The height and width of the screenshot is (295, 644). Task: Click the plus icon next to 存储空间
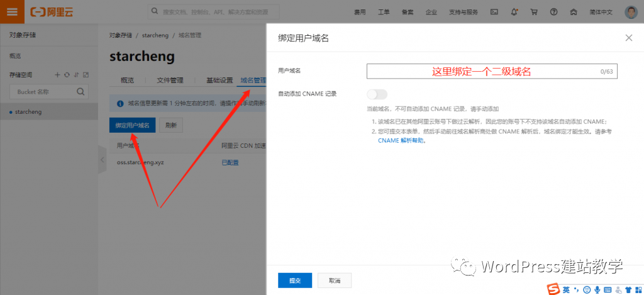pos(57,75)
